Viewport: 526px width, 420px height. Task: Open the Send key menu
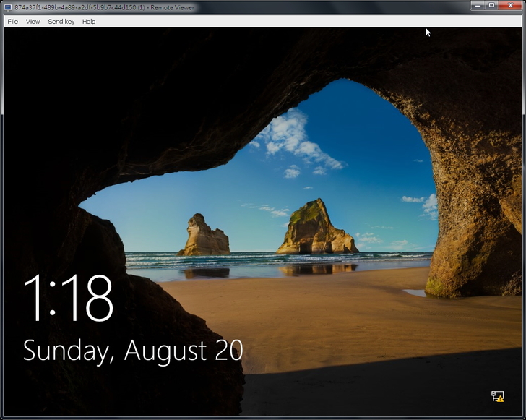(61, 22)
